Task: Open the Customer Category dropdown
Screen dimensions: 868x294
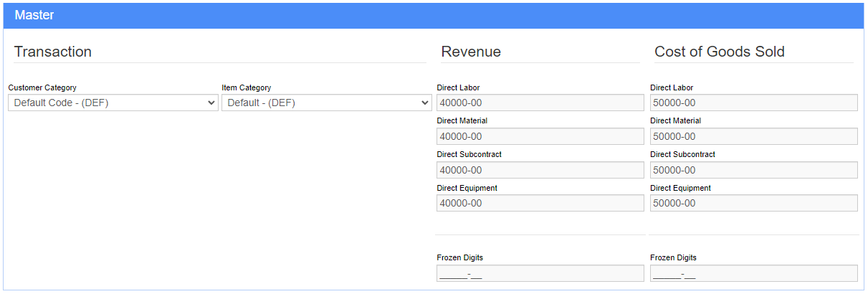Action: [x=113, y=103]
